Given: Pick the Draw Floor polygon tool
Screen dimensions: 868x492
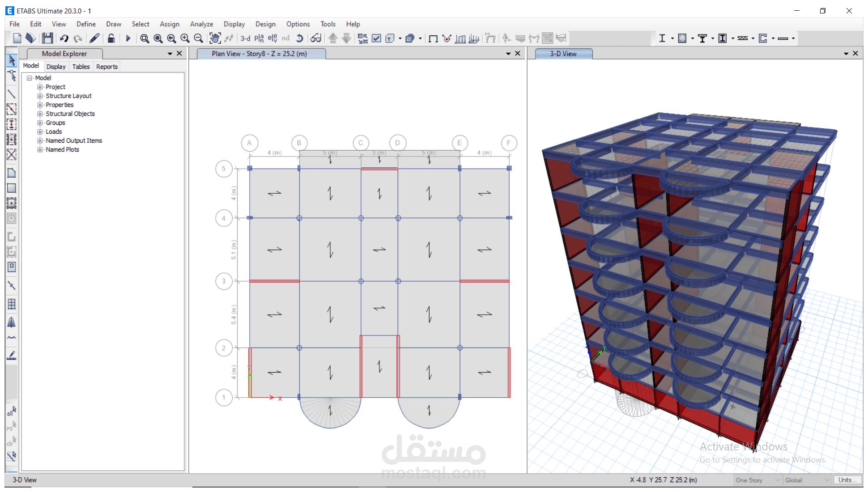Looking at the screenshot, I should click(x=12, y=173).
